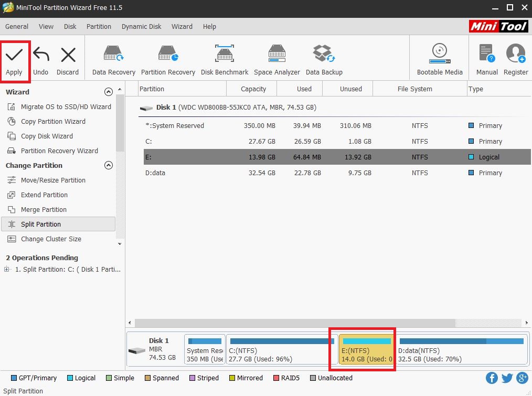Discard all pending changes
The image size is (532, 396).
click(68, 62)
